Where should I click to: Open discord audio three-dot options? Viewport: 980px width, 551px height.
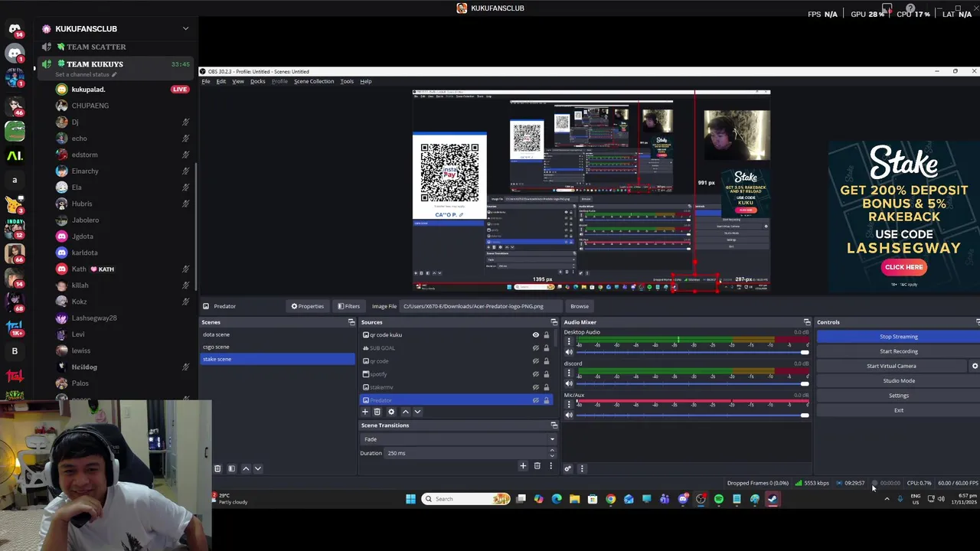(x=569, y=373)
